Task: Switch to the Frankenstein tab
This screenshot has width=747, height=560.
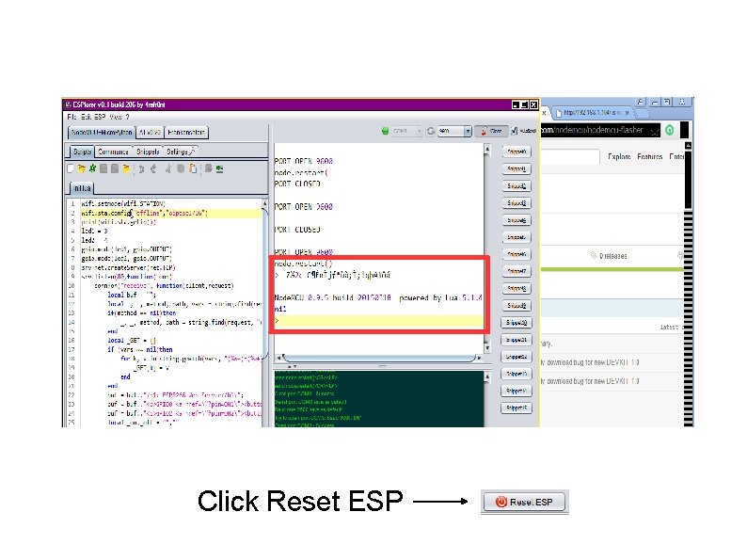Action: 185,132
